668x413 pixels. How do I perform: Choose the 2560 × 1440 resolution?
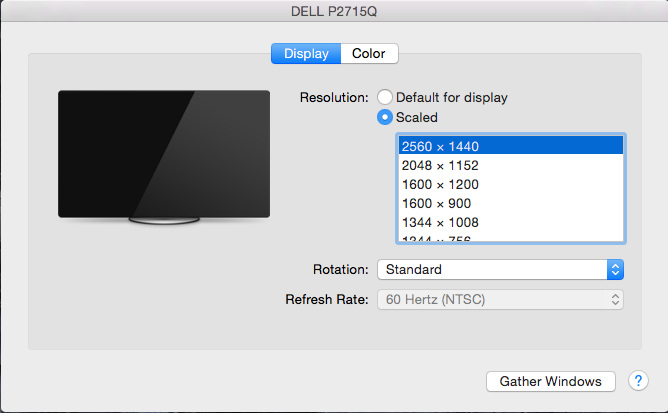click(511, 146)
